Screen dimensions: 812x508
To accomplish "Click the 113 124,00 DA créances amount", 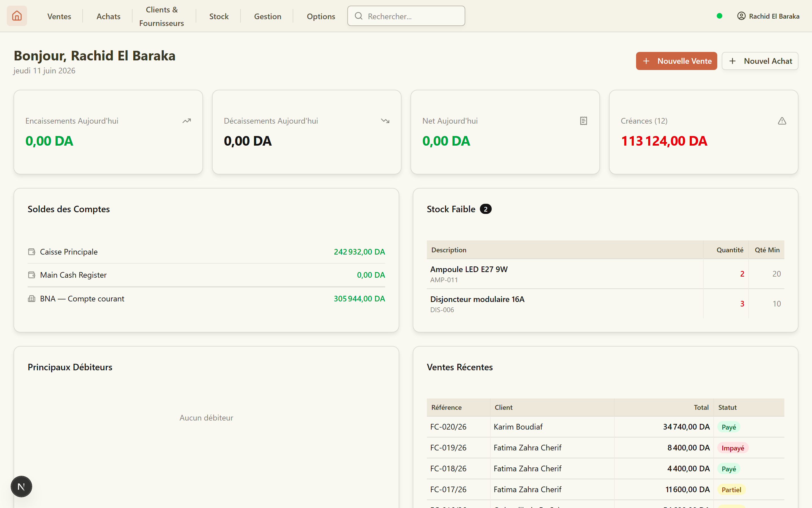I will click(664, 141).
